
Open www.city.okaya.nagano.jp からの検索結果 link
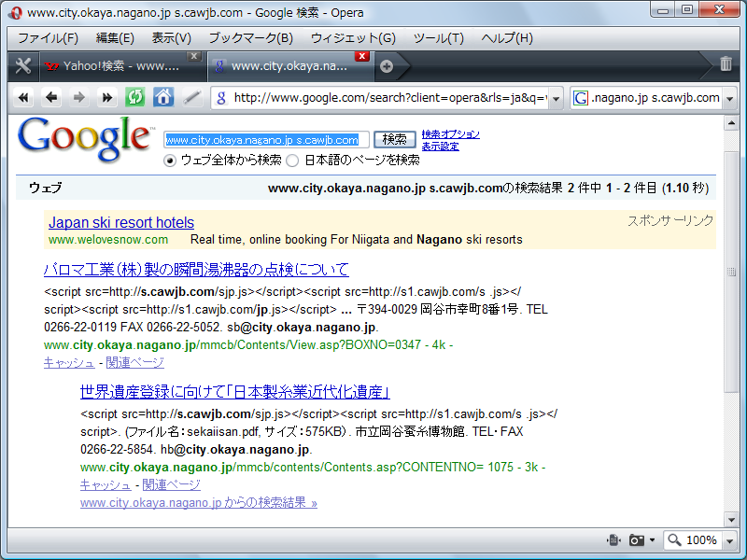199,503
